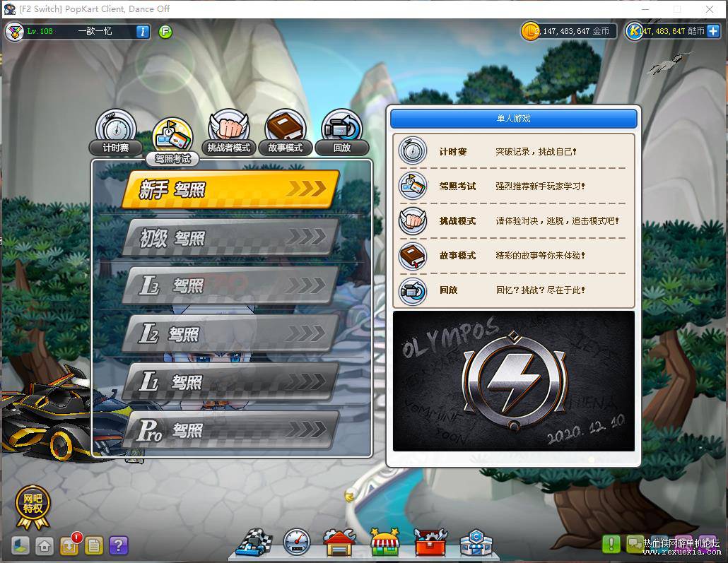Open the download box with red alert
The image size is (728, 563).
70,545
